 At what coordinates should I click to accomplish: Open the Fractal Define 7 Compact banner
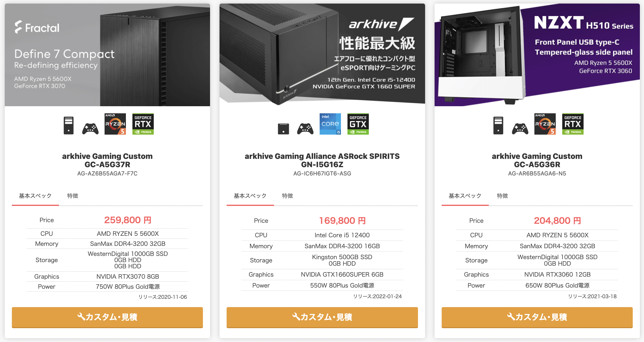107,55
